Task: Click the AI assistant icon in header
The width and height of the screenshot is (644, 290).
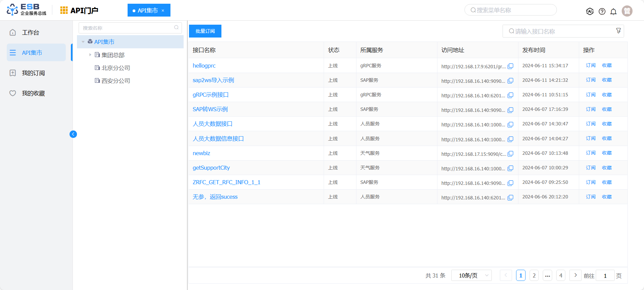Action: tap(590, 11)
